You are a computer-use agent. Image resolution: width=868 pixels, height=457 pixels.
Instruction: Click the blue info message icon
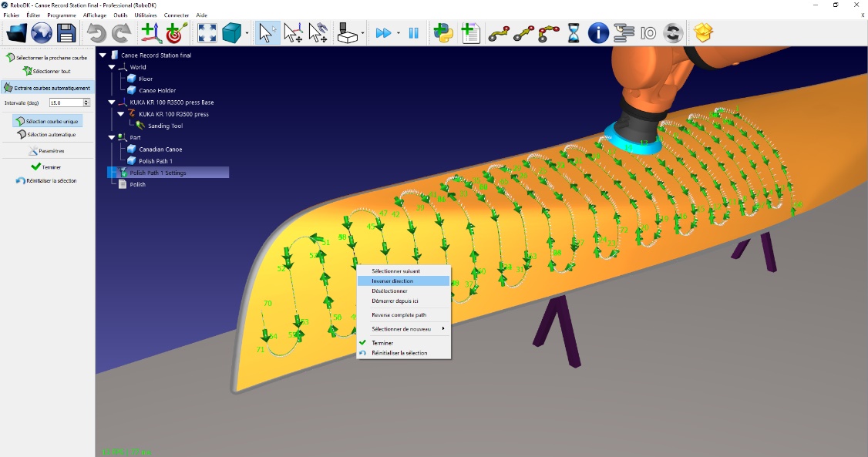(x=598, y=33)
